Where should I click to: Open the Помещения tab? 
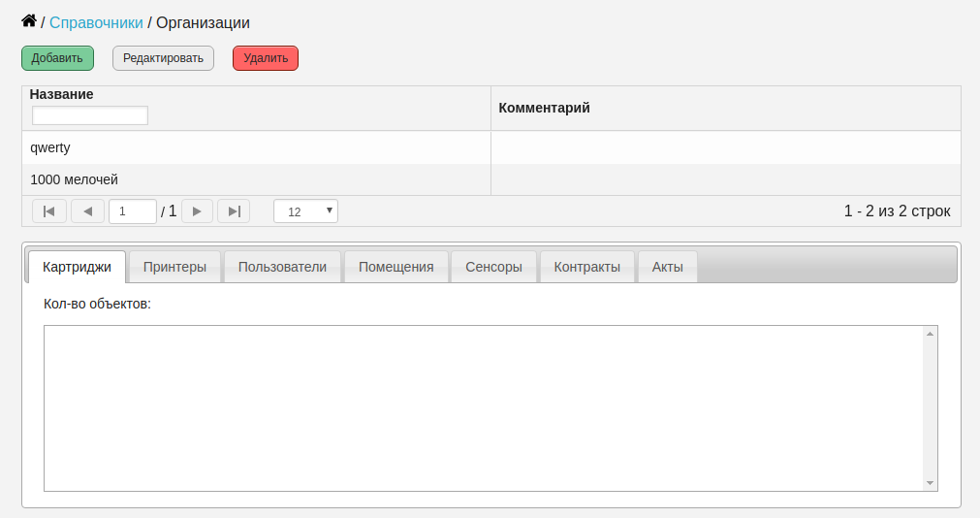[x=396, y=267]
